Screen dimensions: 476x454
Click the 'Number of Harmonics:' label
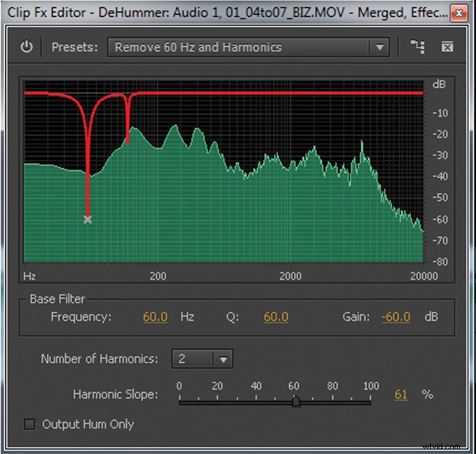(99, 359)
